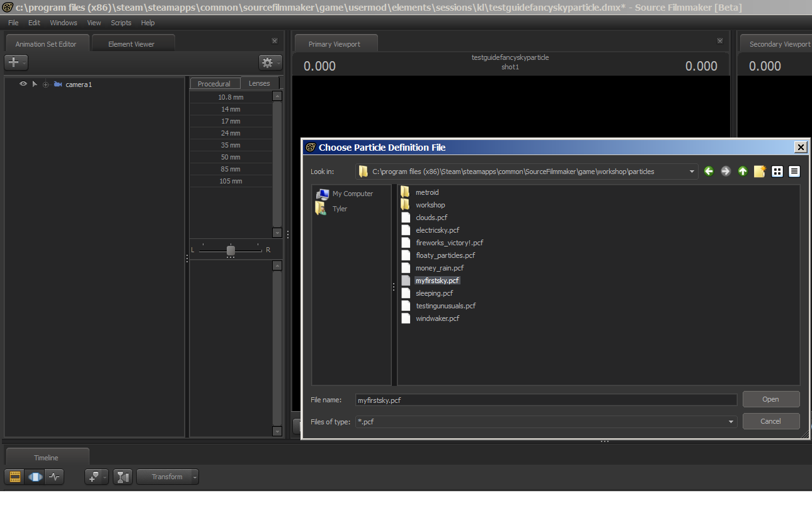Go up one directory level
Viewport: 812px width, 512px height.
tap(743, 171)
